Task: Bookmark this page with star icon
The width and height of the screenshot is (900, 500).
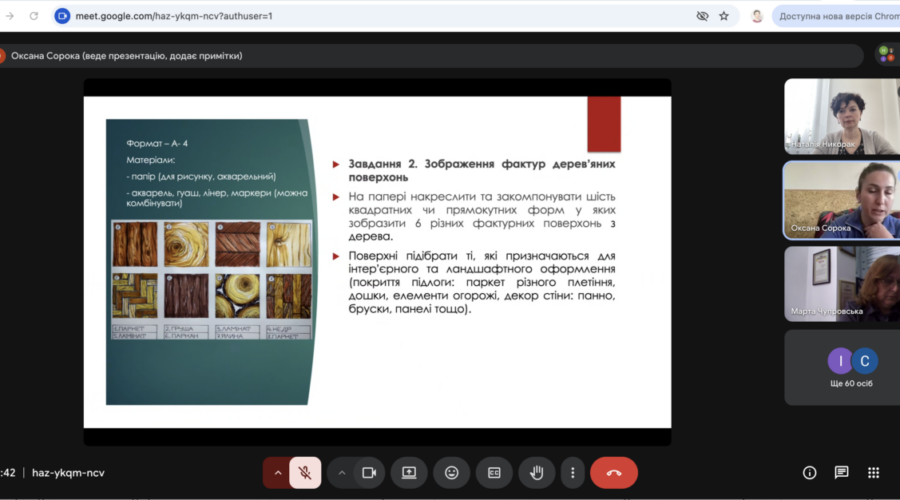Action: coord(724,16)
